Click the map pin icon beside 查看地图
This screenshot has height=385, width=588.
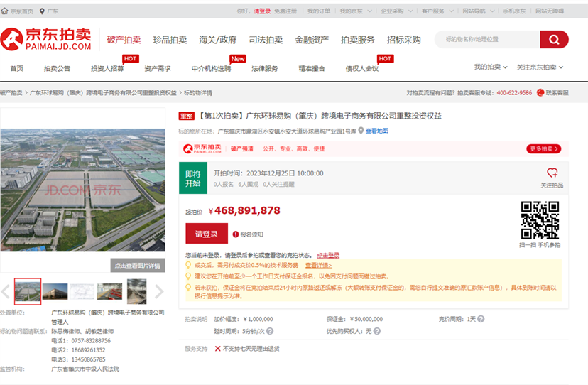[x=361, y=131]
